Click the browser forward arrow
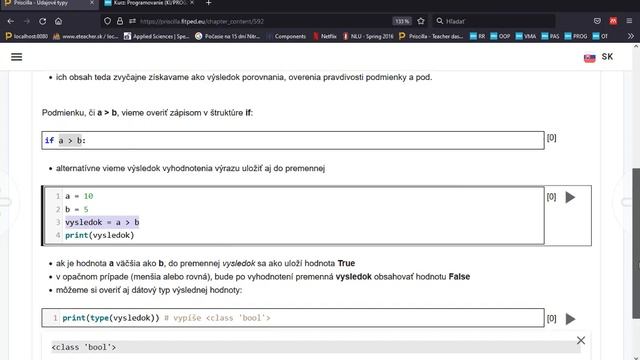Image resolution: width=640 pixels, height=360 pixels. [27, 21]
